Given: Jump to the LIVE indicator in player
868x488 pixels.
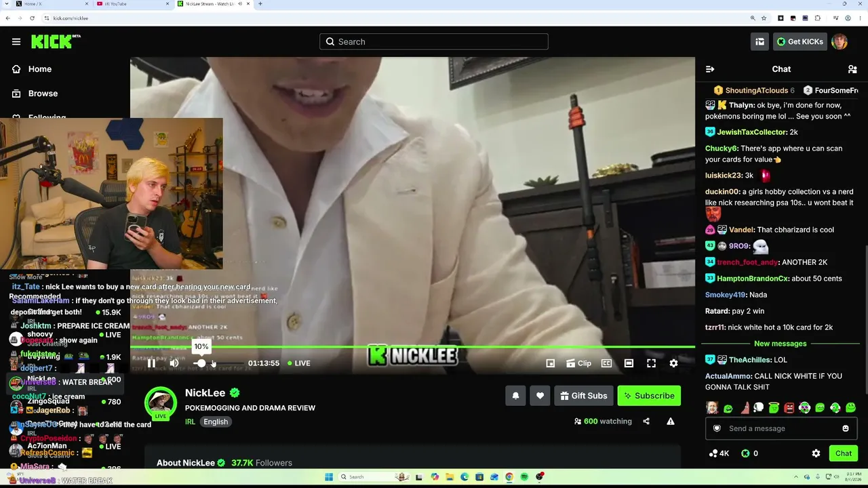Looking at the screenshot, I should [x=299, y=363].
